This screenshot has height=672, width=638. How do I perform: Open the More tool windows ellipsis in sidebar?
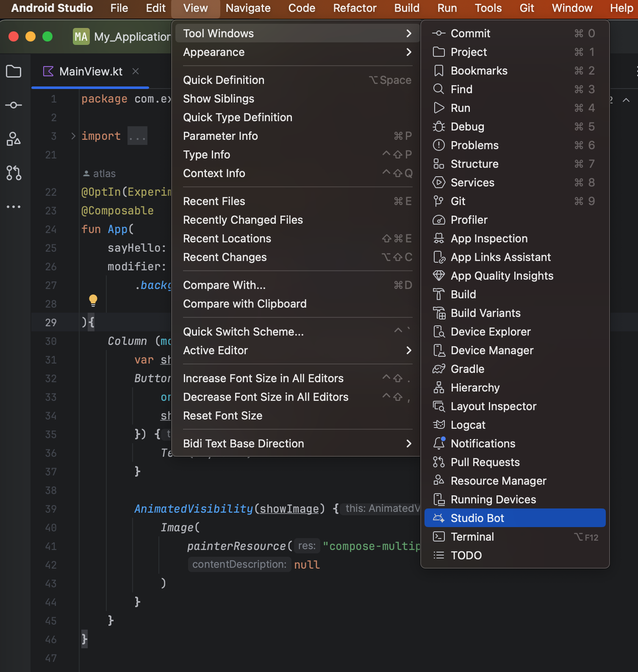pos(14,207)
